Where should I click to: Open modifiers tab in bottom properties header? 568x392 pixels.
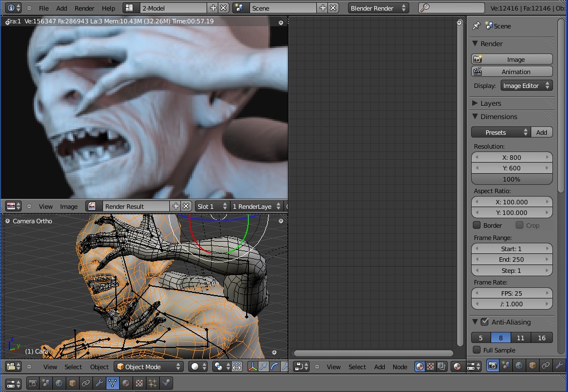coord(99,383)
